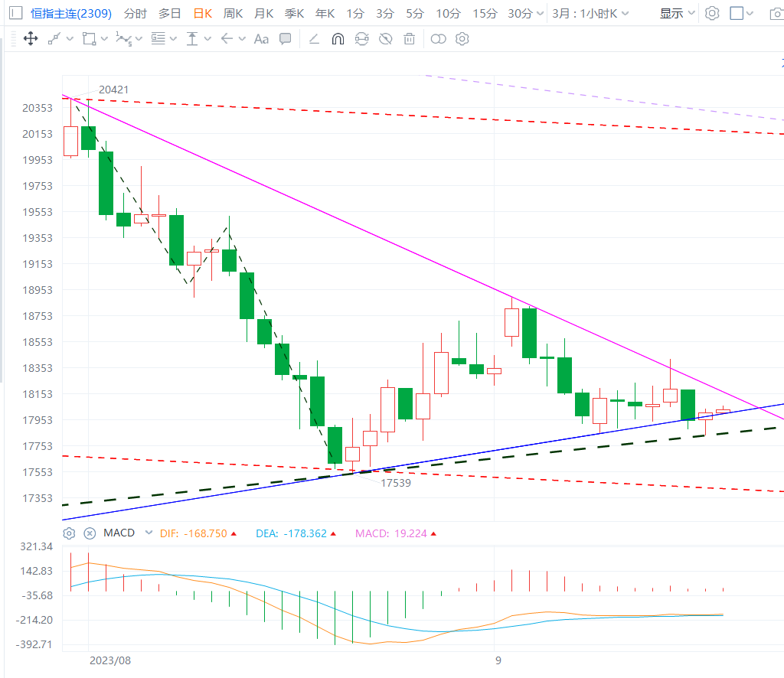Select the rectangle shape drawing tool
Screen dimensions: 784x678
[x=89, y=38]
